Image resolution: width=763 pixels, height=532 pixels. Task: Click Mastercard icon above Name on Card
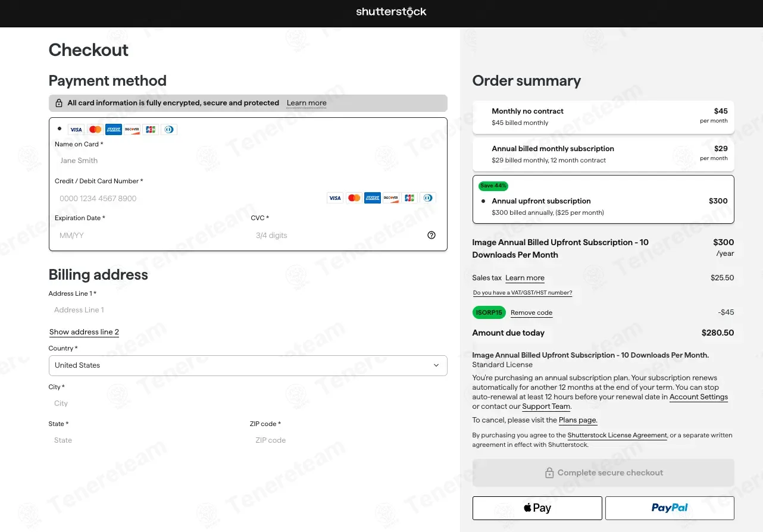click(x=95, y=130)
